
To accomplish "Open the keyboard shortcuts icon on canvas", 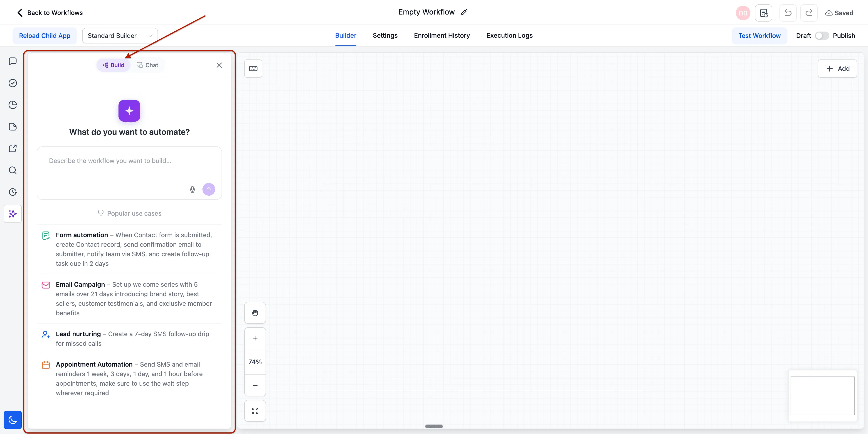I will click(253, 69).
